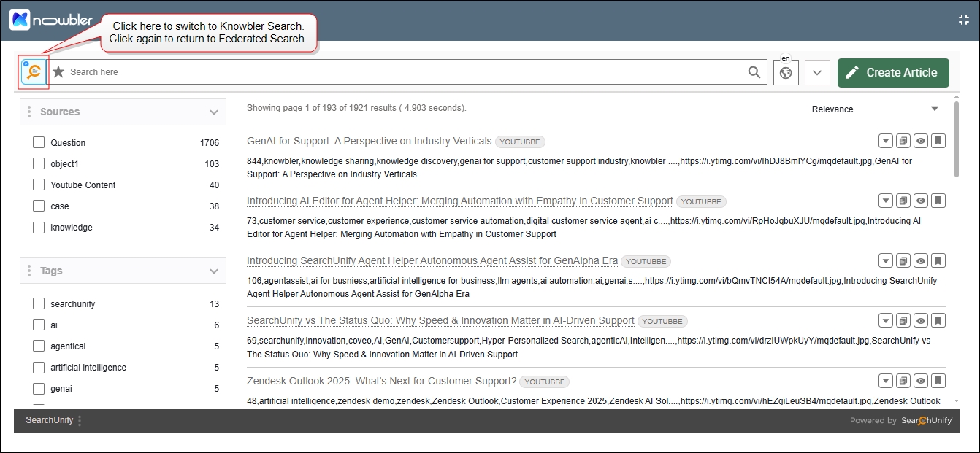Check the knowledge source filter
980x453 pixels.
click(39, 227)
